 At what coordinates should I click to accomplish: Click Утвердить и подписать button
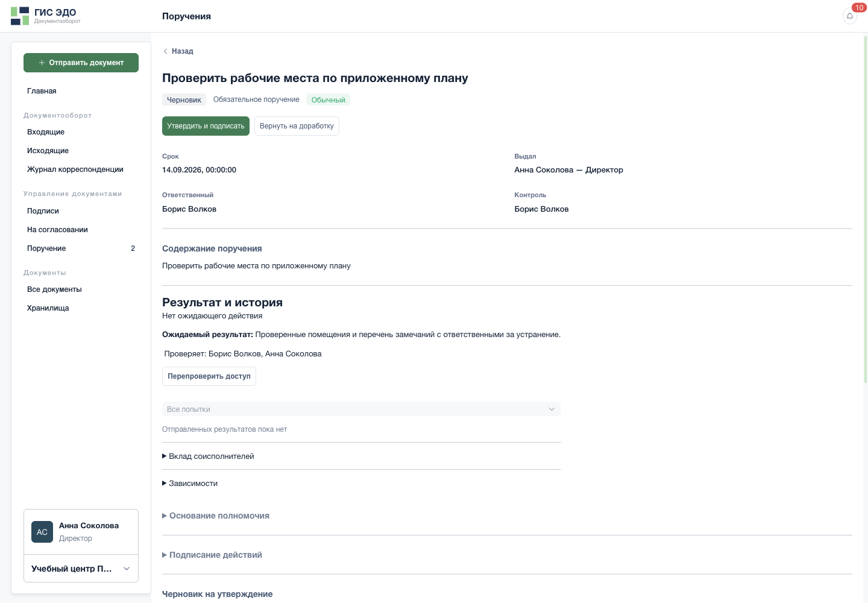[x=206, y=126]
